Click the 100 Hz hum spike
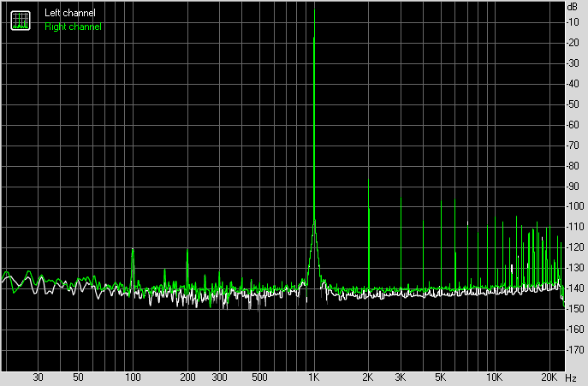Image resolution: width=588 pixels, height=386 pixels. pos(133,250)
